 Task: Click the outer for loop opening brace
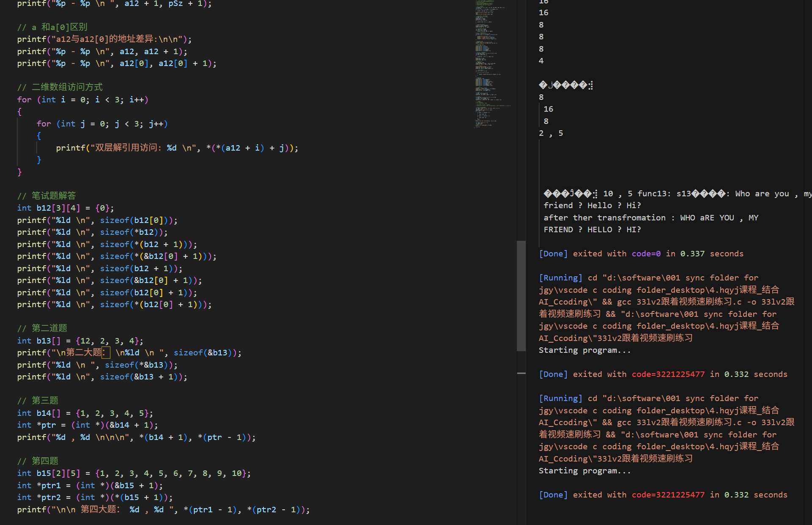point(19,112)
